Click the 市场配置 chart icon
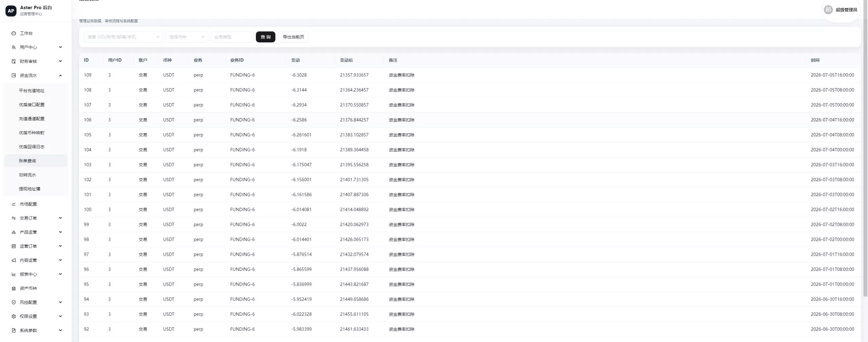 coord(14,204)
